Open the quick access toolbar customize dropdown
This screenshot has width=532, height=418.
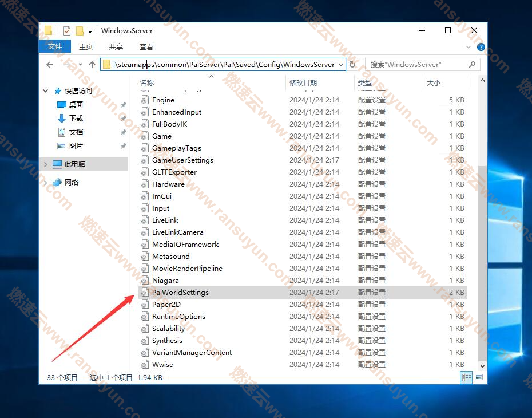tap(90, 31)
